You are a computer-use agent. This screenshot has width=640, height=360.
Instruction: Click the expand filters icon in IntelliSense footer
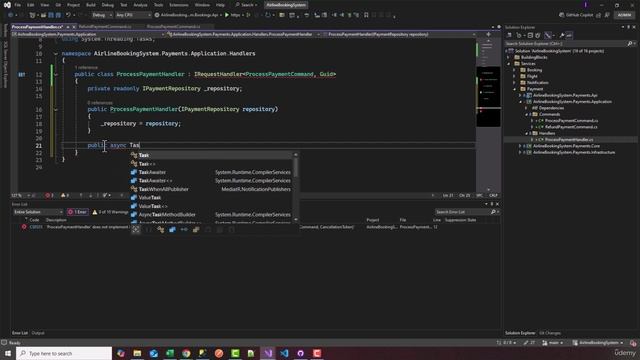136,230
